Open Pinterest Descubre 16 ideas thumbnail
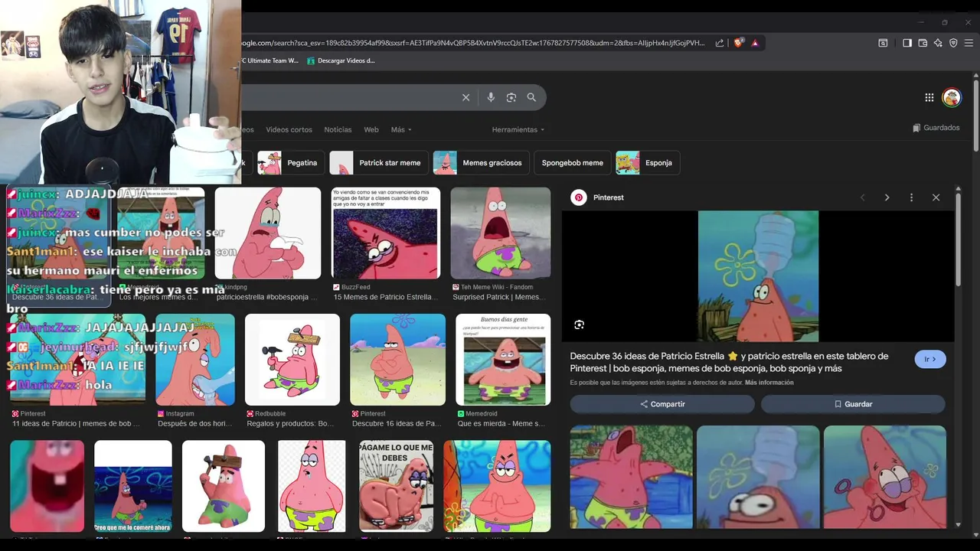 point(397,360)
